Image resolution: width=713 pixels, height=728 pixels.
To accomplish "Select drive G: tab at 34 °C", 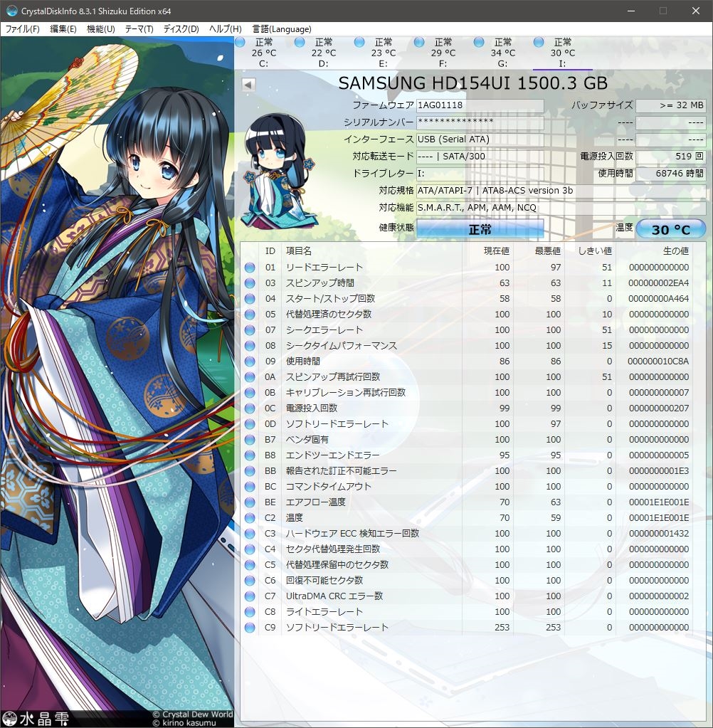I will (502, 53).
